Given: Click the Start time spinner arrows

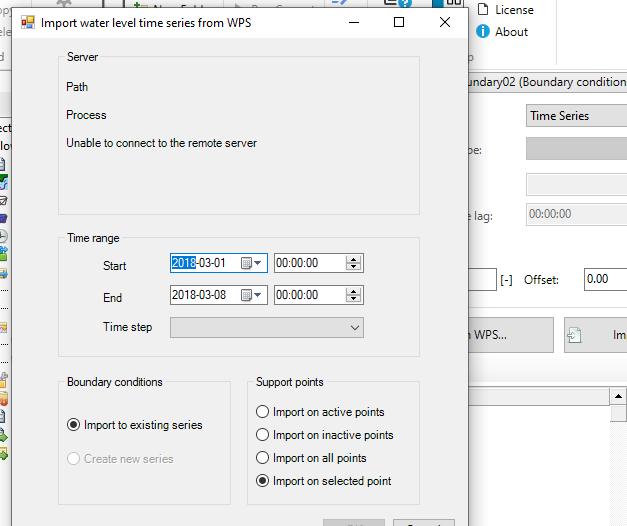Looking at the screenshot, I should 353,263.
